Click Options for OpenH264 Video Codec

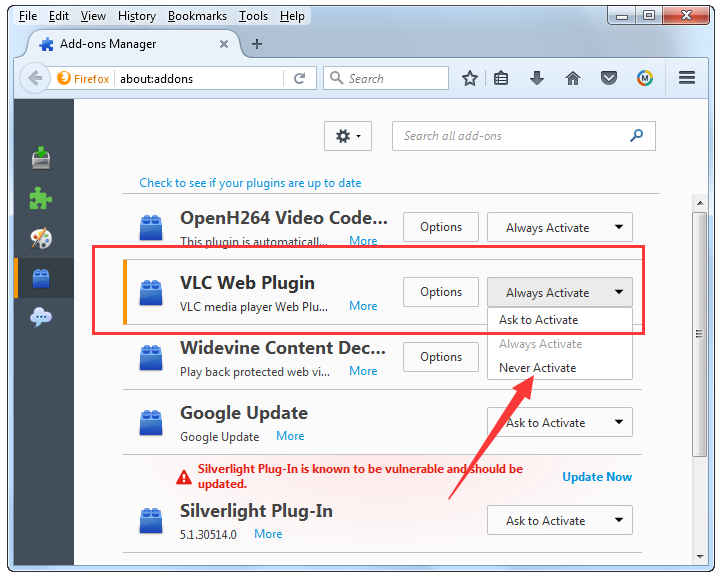441,227
